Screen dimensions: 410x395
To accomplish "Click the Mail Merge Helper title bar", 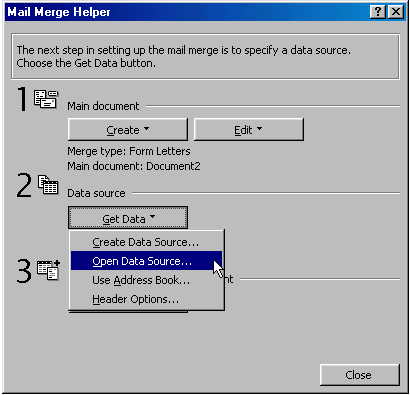I will 187,12.
